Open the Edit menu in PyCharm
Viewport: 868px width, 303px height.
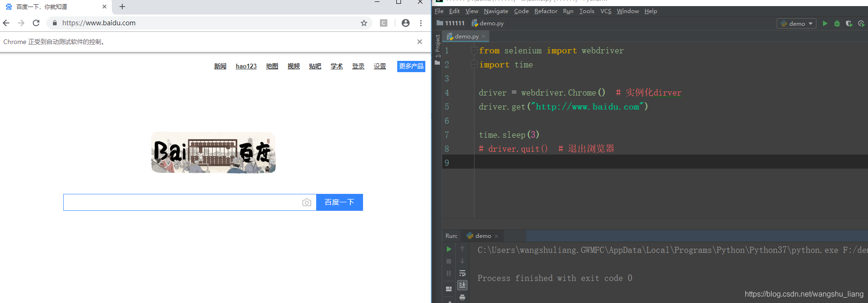pos(454,11)
